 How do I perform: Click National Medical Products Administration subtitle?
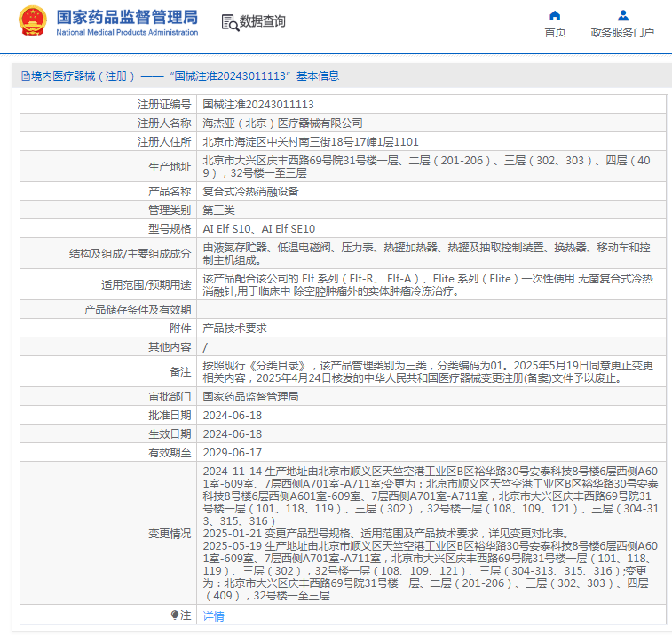point(127,32)
